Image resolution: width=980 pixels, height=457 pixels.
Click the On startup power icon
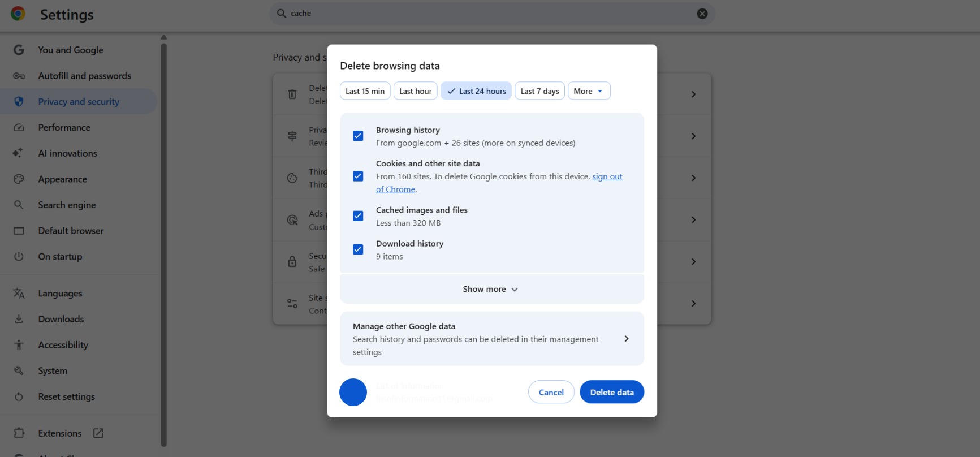coord(19,256)
